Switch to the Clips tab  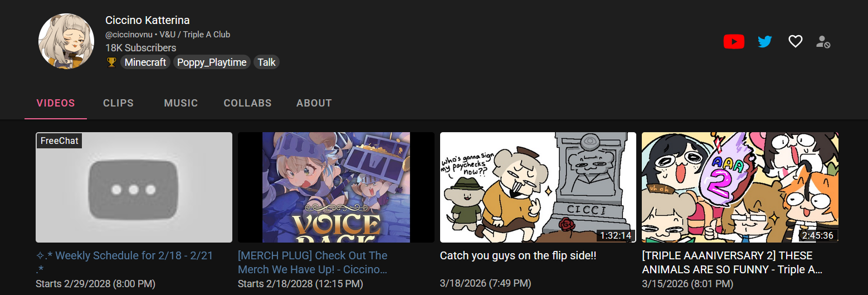pyautogui.click(x=118, y=103)
